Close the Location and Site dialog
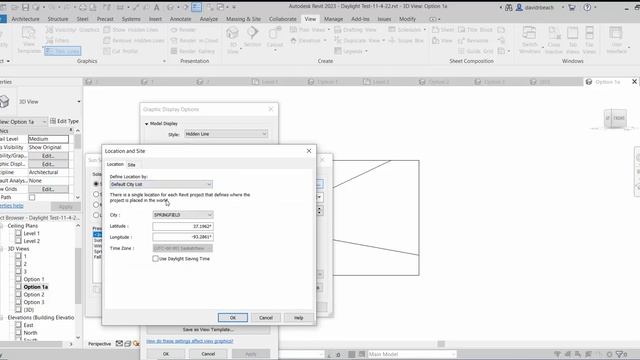640x360 pixels. pyautogui.click(x=309, y=151)
